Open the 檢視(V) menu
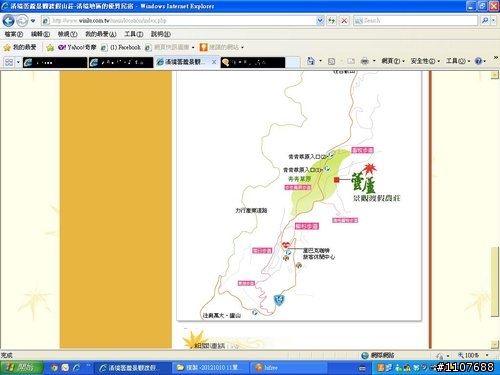The height and width of the screenshot is (375, 500). 67,34
